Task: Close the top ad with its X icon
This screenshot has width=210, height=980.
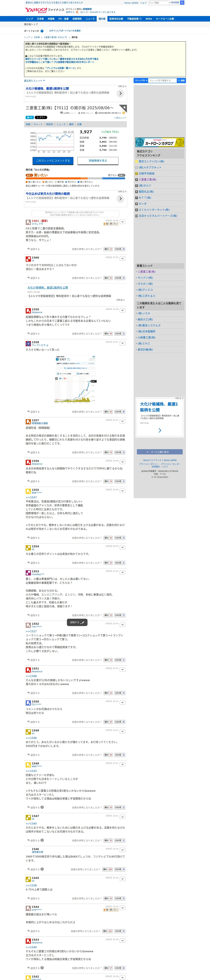Action: tap(126, 86)
